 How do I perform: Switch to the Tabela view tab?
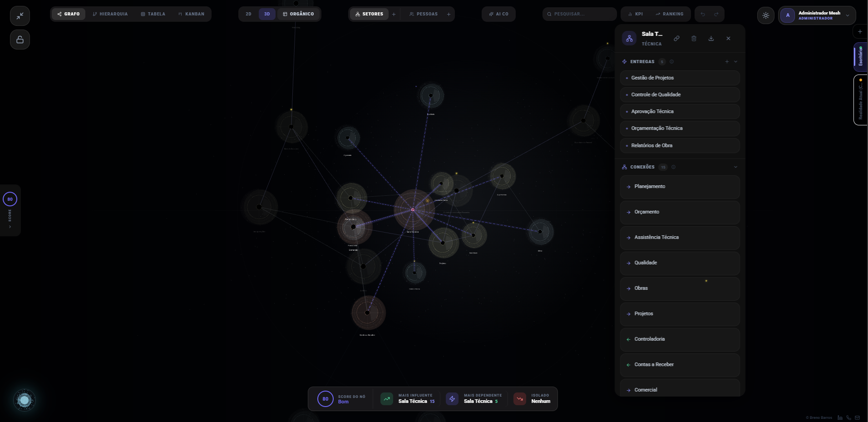point(153,14)
